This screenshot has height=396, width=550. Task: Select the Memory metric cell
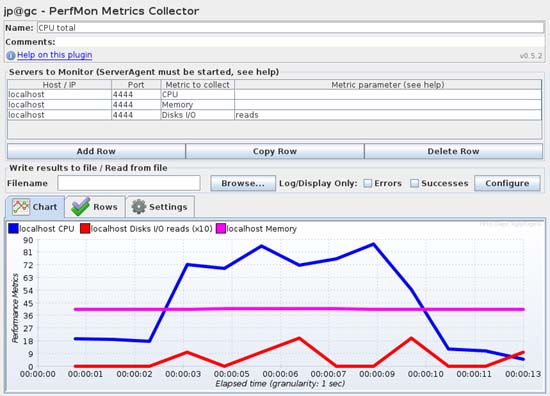(x=197, y=105)
